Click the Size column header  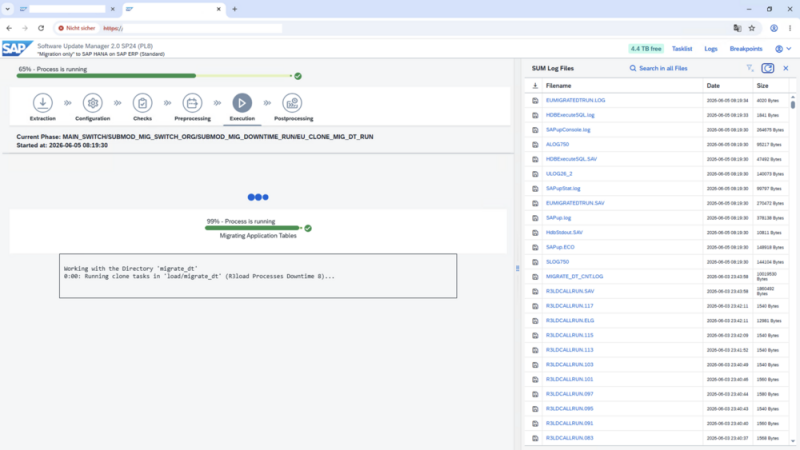(762, 86)
